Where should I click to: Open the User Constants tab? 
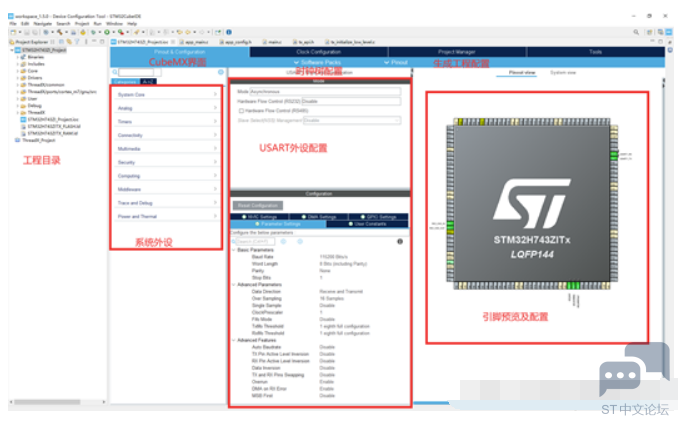368,224
